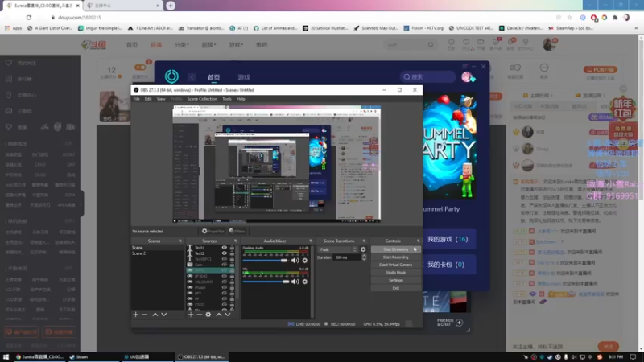Mute the Desktop Audio speaker icon
644x362 pixels.
(x=295, y=260)
